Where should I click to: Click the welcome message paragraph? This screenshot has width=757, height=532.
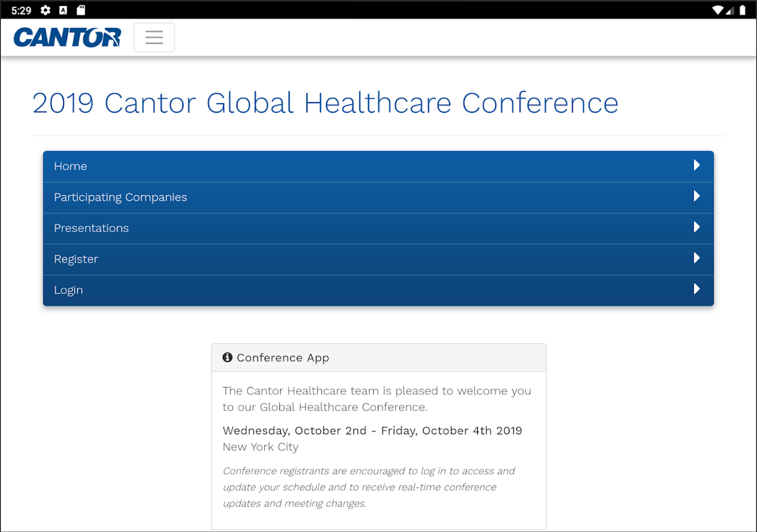[x=377, y=399]
